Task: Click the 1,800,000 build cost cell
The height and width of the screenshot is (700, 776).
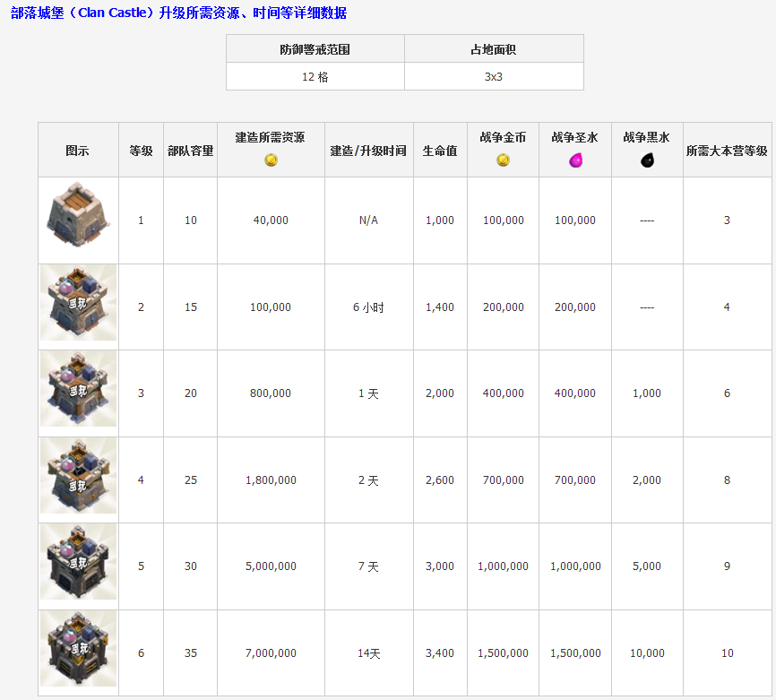Action: coord(271,480)
